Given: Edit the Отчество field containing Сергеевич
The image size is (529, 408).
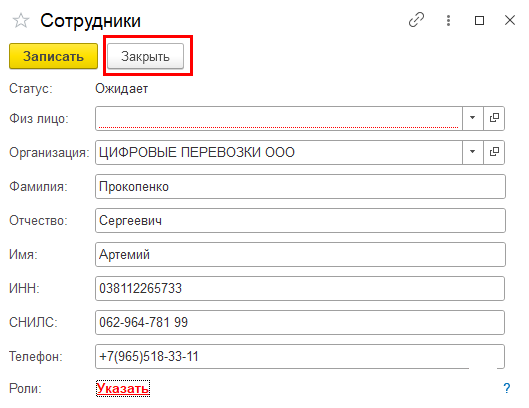Looking at the screenshot, I should click(x=300, y=220).
